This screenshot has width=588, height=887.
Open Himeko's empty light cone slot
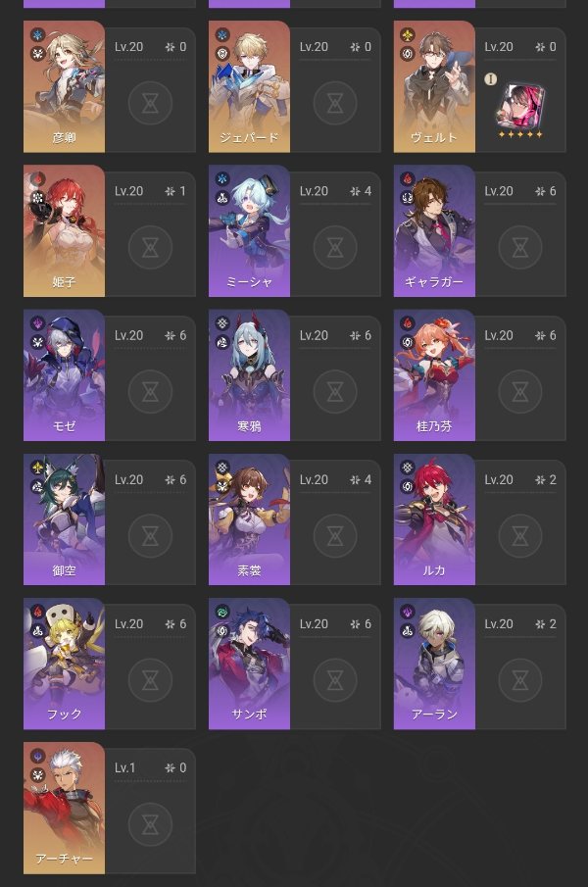(x=150, y=247)
